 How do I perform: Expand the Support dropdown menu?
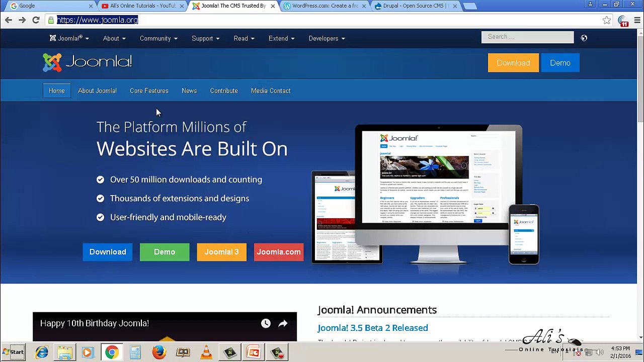pyautogui.click(x=205, y=38)
